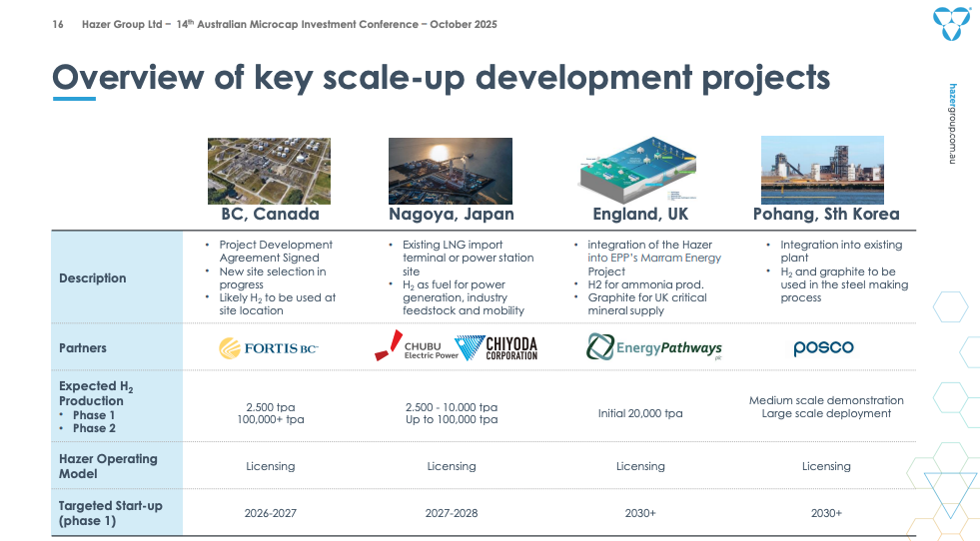Click the Fortis BC partner logo
Viewport: 980px width, 541px height.
(270, 348)
